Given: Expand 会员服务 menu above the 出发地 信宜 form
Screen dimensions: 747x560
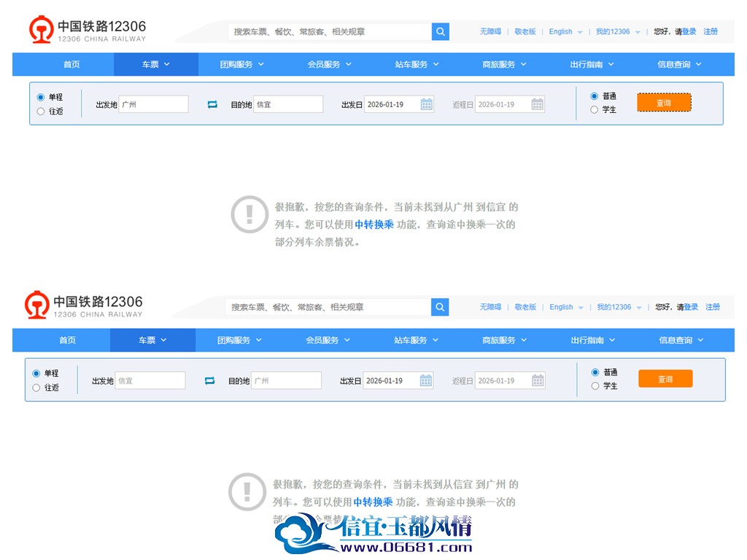Looking at the screenshot, I should coord(328,340).
